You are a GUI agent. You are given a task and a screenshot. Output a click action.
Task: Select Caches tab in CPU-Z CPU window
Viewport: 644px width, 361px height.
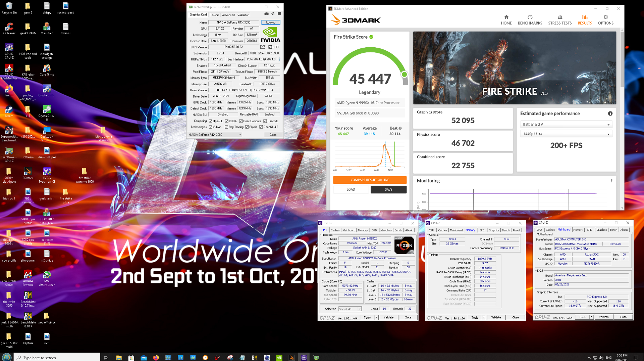[x=335, y=230]
